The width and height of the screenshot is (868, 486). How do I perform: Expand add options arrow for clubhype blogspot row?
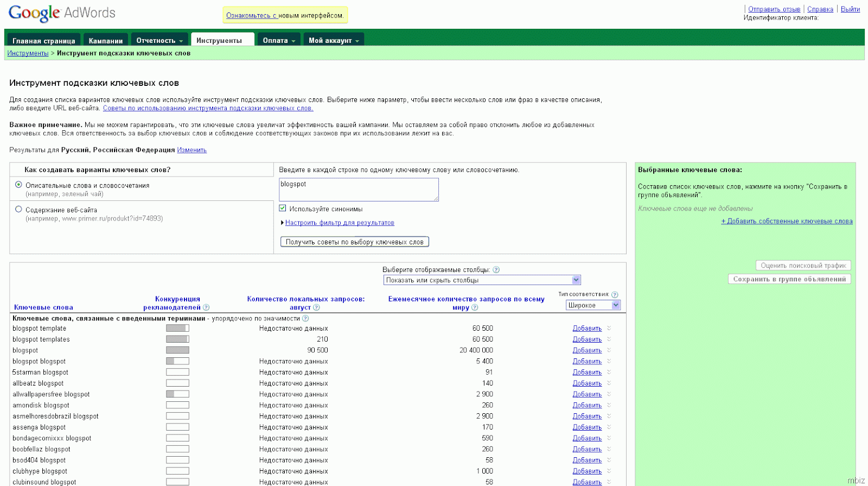pos(609,471)
